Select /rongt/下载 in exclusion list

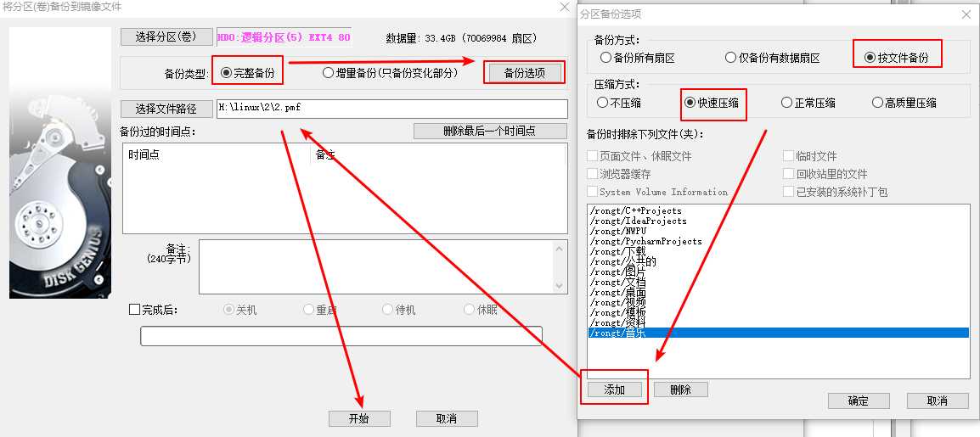tap(778, 251)
